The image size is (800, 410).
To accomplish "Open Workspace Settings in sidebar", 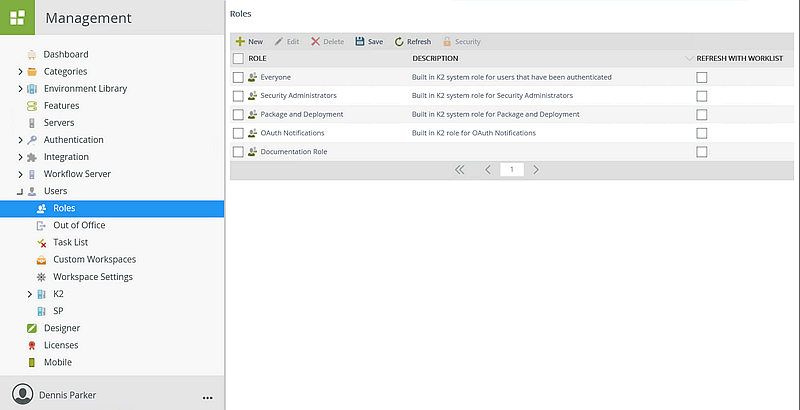I will click(92, 277).
